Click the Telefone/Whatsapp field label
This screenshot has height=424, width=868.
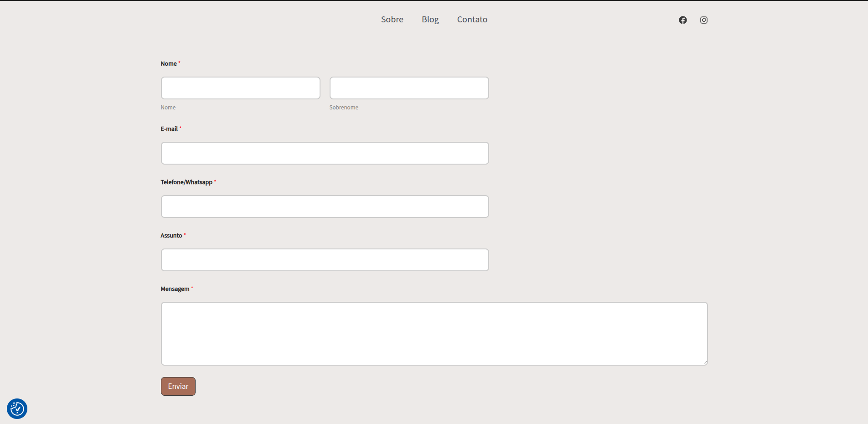[186, 182]
